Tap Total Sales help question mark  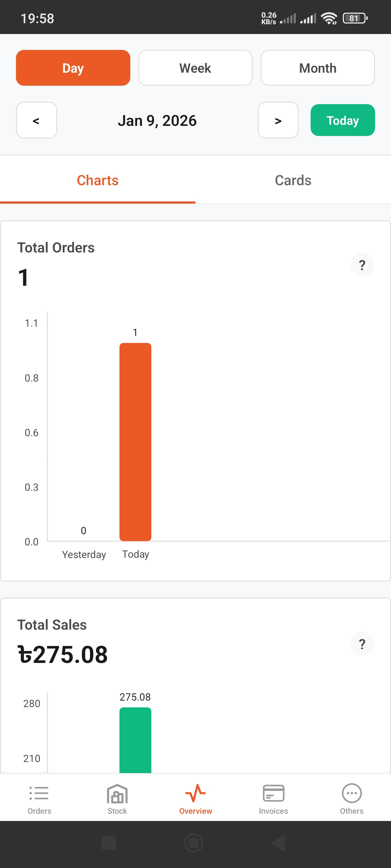362,644
